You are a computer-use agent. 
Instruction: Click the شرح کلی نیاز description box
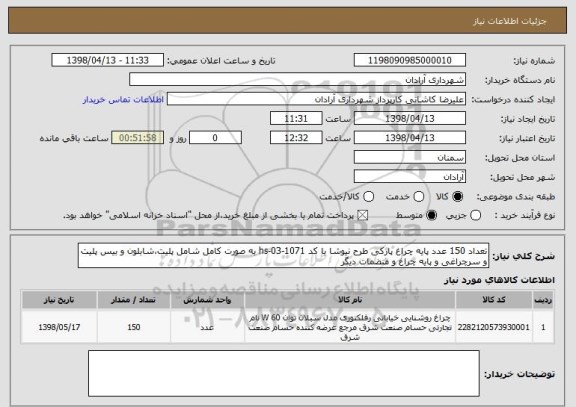tap(283, 255)
